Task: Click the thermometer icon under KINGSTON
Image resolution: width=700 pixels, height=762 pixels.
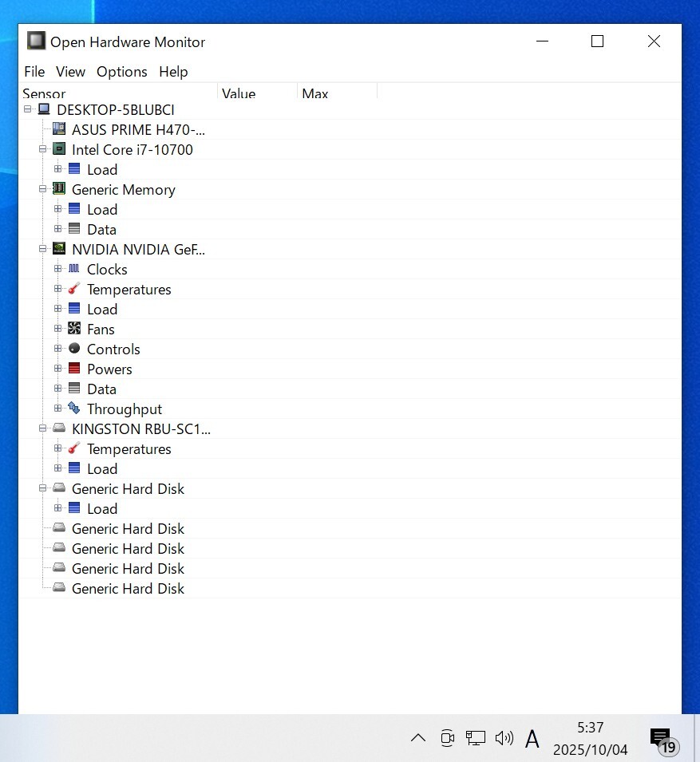Action: pos(74,448)
